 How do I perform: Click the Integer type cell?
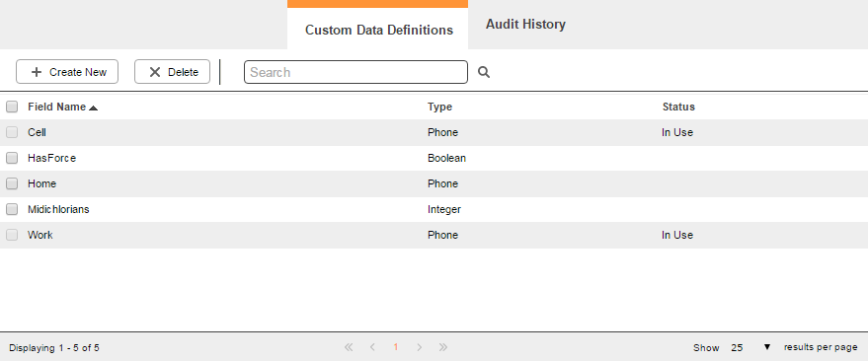point(444,209)
